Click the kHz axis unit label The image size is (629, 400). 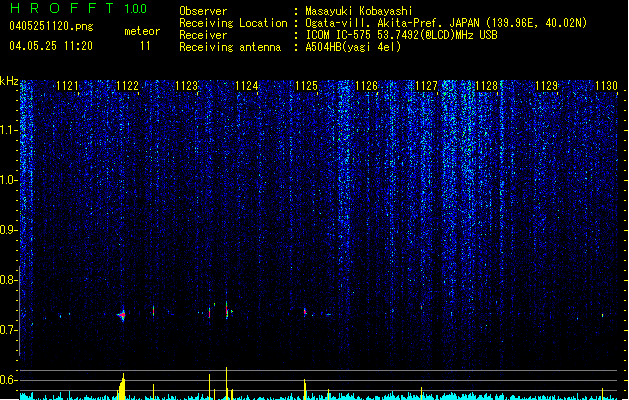click(9, 81)
